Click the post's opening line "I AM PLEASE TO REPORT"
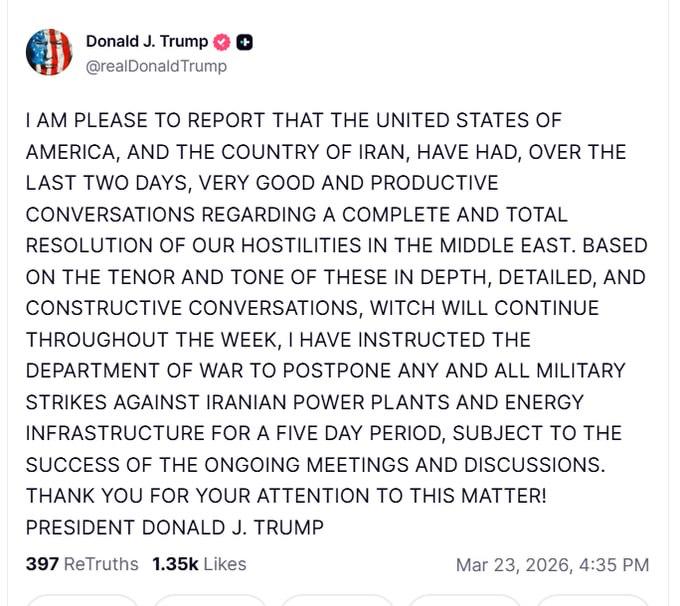This screenshot has height=606, width=680. pos(120,121)
